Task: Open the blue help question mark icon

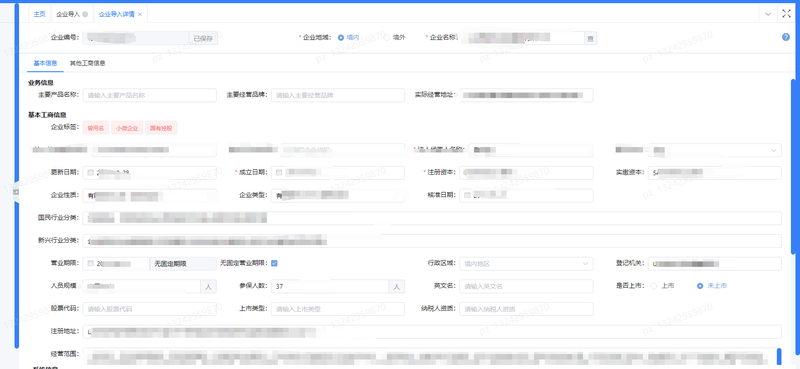Action: pos(786,37)
